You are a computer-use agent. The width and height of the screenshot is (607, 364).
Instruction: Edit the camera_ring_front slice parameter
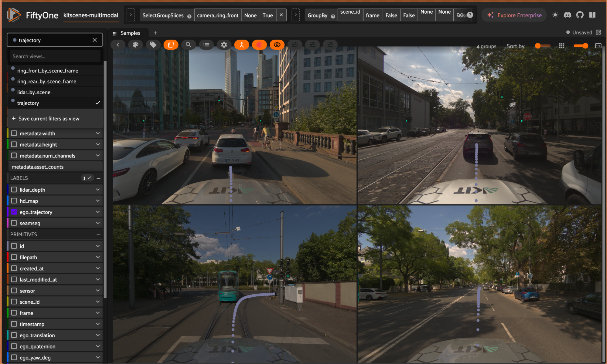pyautogui.click(x=218, y=15)
